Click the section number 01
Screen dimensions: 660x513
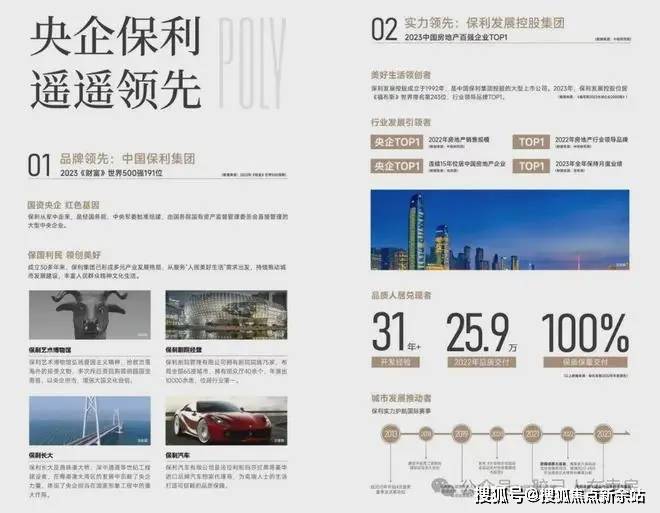click(x=39, y=165)
